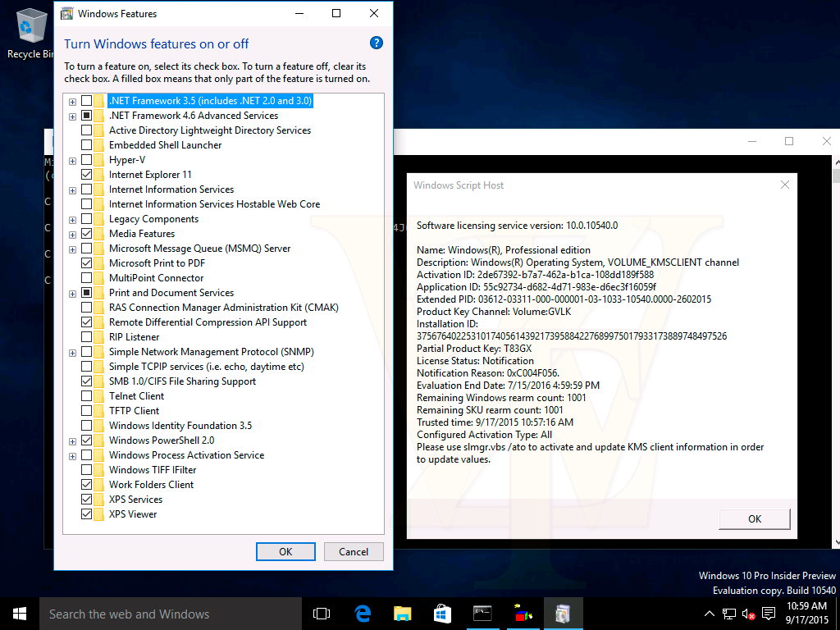Expand Windows Process Activation Service node

pyautogui.click(x=72, y=456)
